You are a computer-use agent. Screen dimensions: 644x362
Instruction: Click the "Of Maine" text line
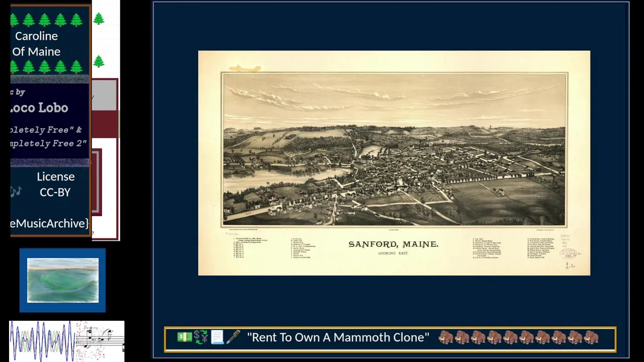[x=36, y=52]
